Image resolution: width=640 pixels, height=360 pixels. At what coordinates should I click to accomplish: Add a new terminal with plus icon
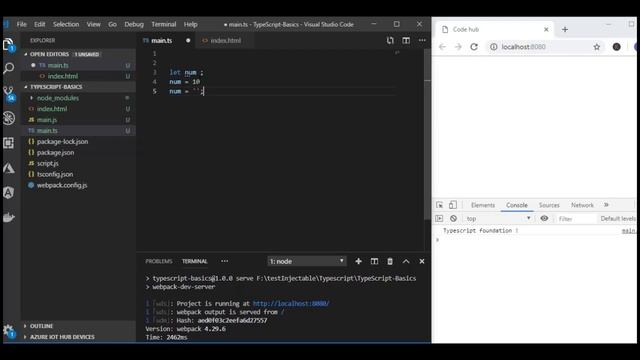pos(358,261)
